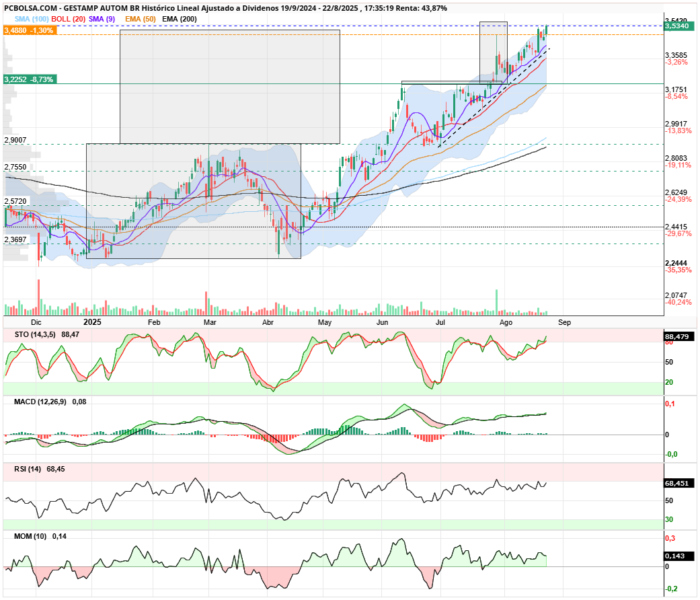Select the EMA (50) legend label

point(140,19)
